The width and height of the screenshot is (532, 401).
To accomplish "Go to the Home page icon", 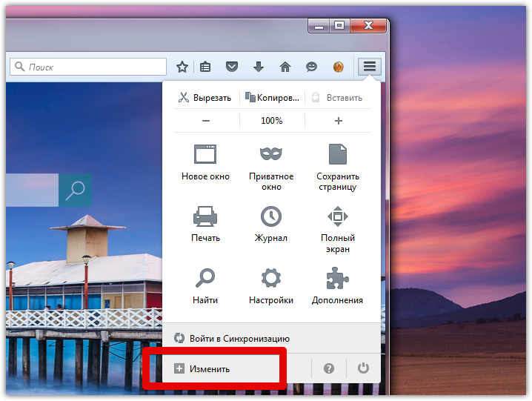I will click(285, 67).
